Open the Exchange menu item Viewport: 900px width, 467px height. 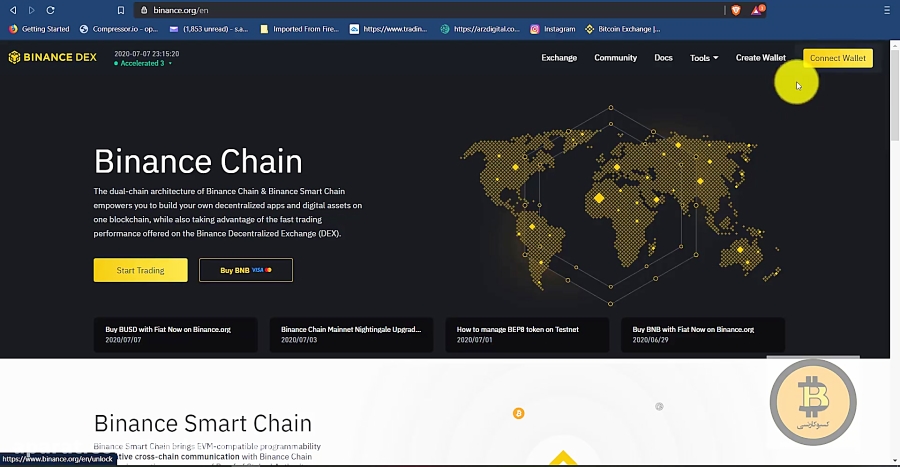pyautogui.click(x=559, y=58)
